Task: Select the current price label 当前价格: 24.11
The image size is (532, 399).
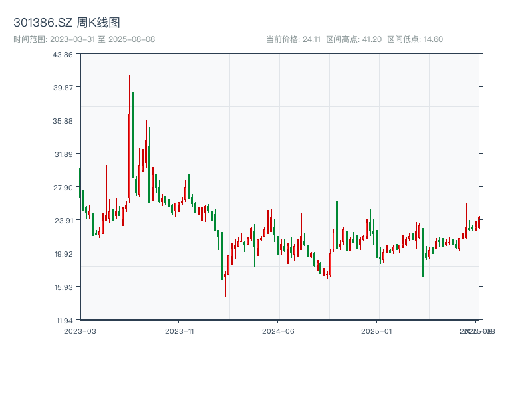Action: pyautogui.click(x=293, y=39)
